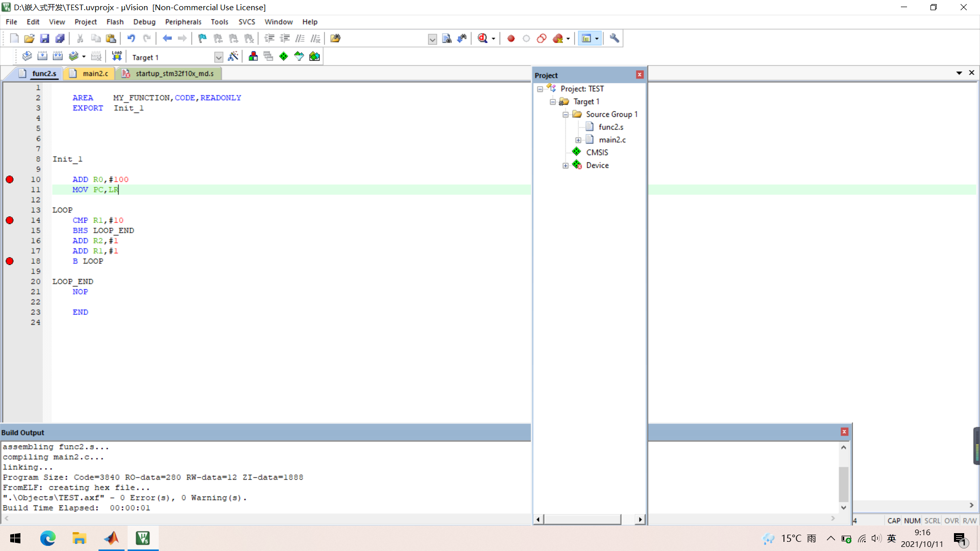Click the Insert breakpoint red dot icon
The height and width of the screenshot is (551, 980).
(x=511, y=38)
